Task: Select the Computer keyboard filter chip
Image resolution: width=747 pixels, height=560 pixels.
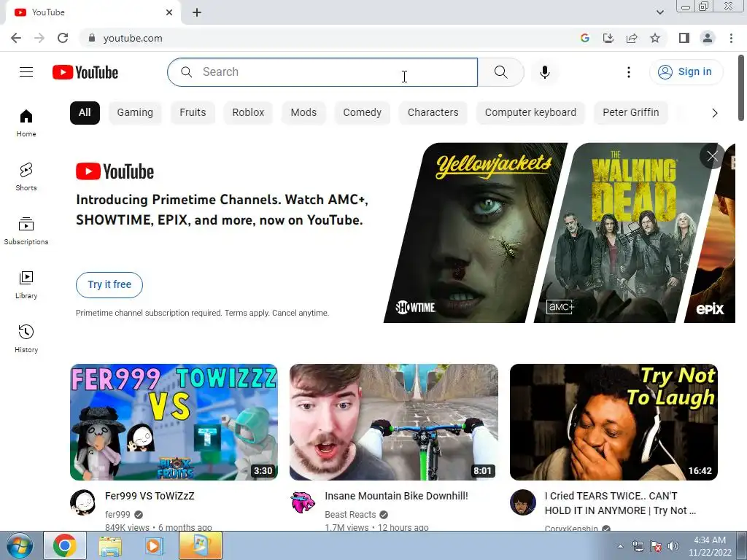Action: pyautogui.click(x=530, y=113)
